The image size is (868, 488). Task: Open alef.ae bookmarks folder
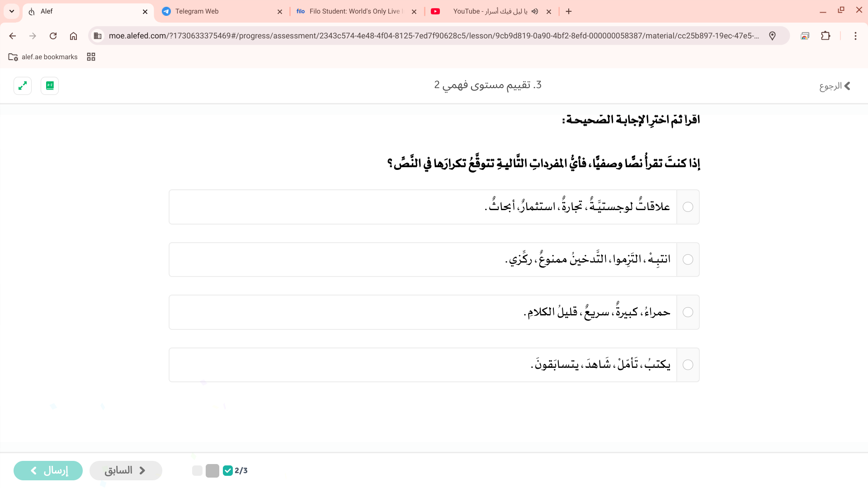click(x=43, y=56)
